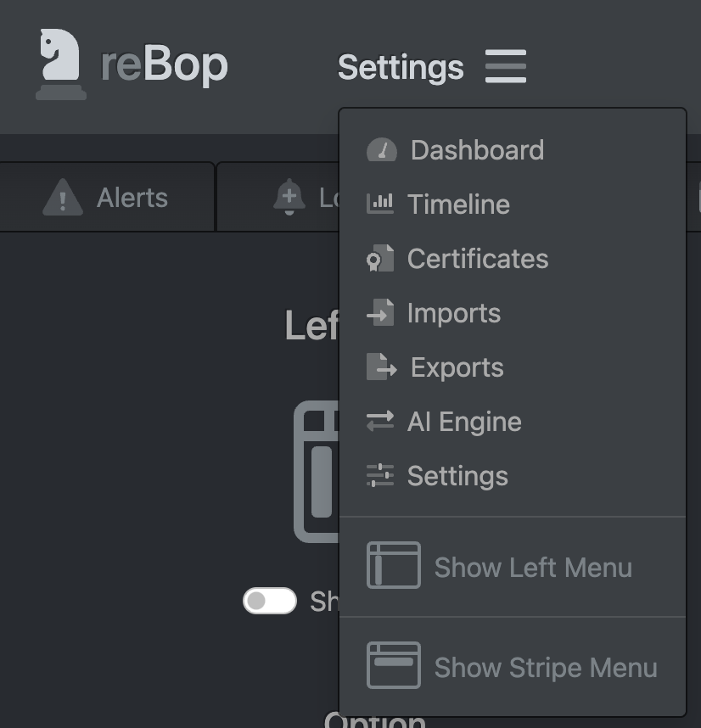The width and height of the screenshot is (701, 728).
Task: Open Imports via its arrow icon
Action: [x=382, y=312]
